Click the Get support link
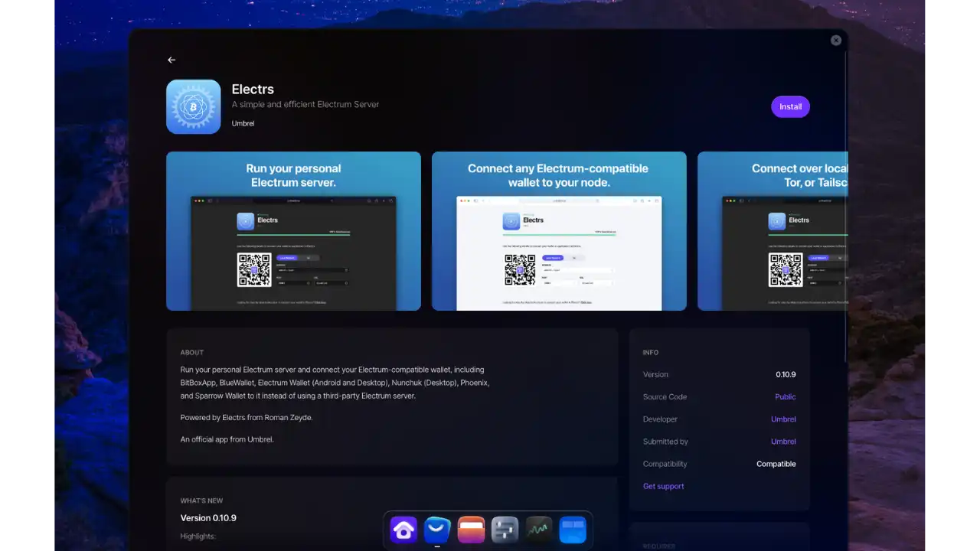 click(664, 487)
